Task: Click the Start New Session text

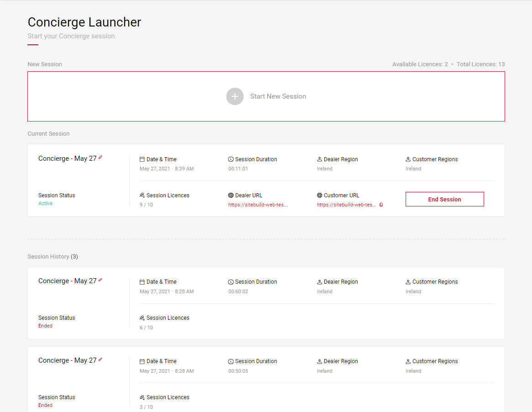Action: pos(278,96)
